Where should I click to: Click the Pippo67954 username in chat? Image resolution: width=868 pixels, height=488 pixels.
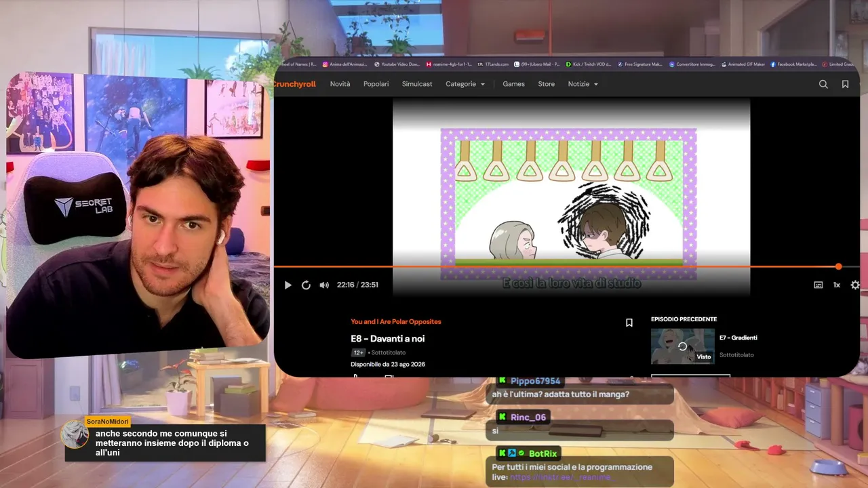(536, 382)
